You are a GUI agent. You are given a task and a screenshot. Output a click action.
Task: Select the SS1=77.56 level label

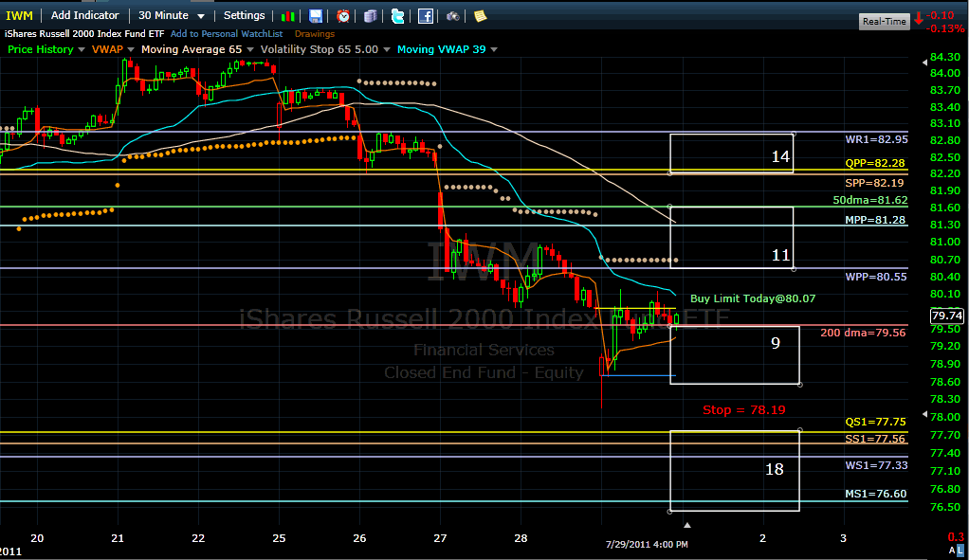click(875, 439)
